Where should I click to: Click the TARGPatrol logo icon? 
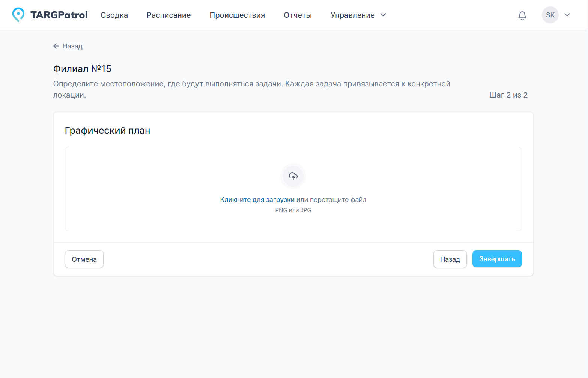coord(18,15)
